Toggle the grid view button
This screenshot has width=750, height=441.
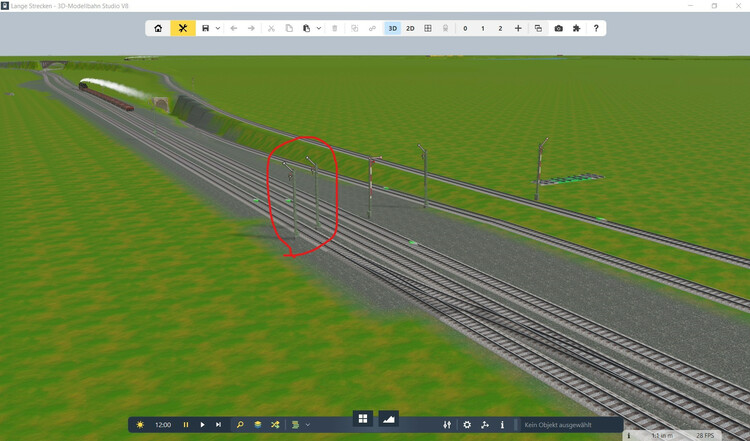pyautogui.click(x=428, y=28)
